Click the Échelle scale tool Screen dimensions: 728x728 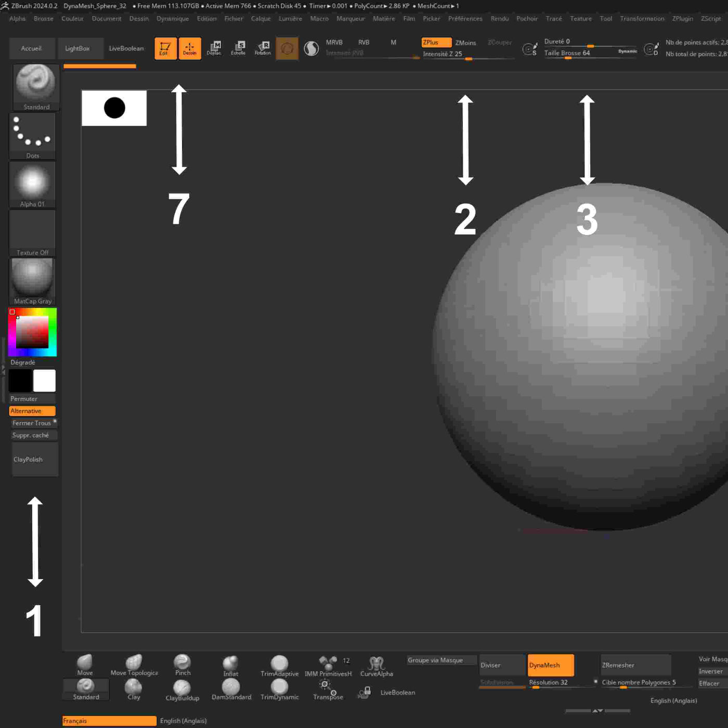238,48
